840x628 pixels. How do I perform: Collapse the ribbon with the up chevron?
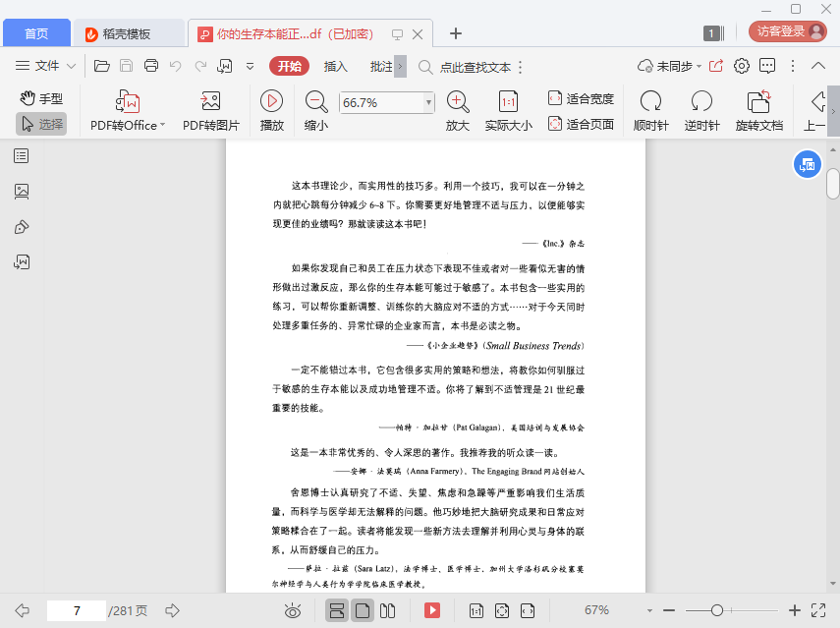pyautogui.click(x=818, y=66)
